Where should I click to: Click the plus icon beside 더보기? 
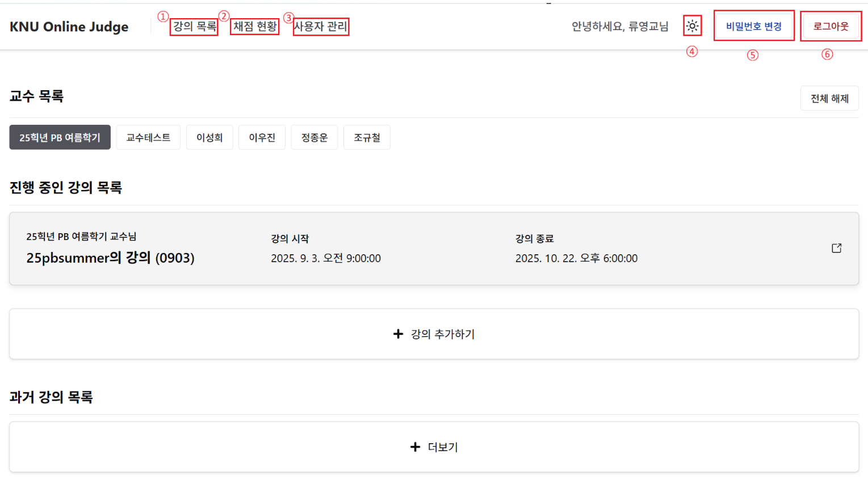click(415, 447)
